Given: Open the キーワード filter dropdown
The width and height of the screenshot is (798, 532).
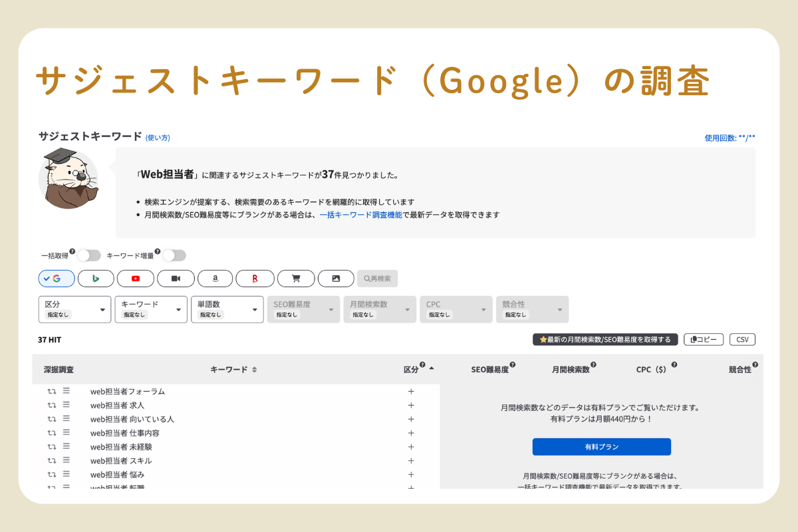Looking at the screenshot, I should (151, 309).
